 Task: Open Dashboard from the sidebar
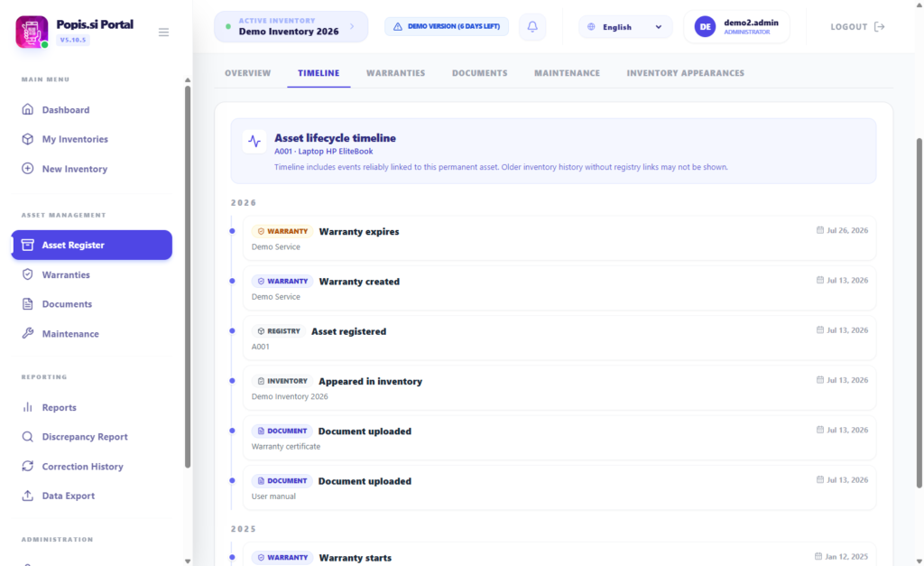point(92,109)
